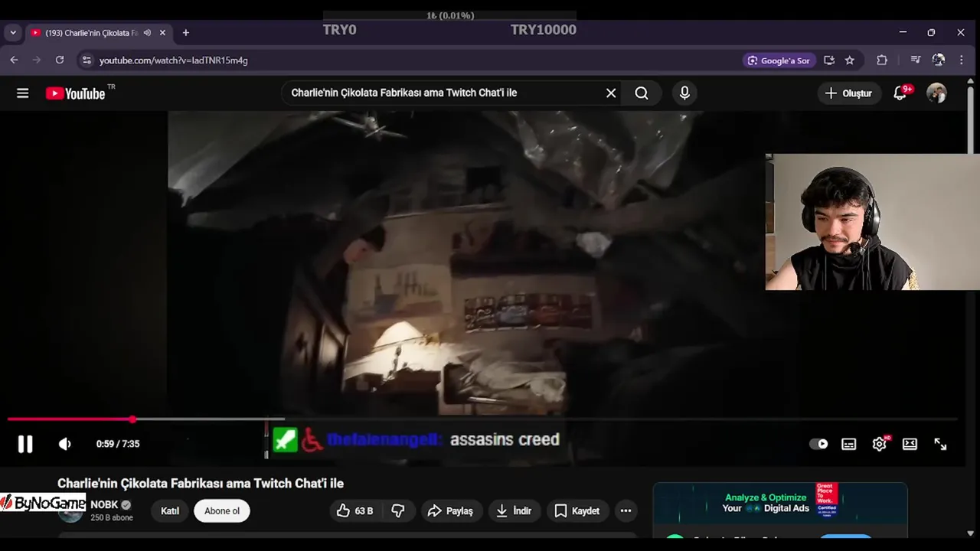
Task: Go back in browser history
Action: point(14,60)
